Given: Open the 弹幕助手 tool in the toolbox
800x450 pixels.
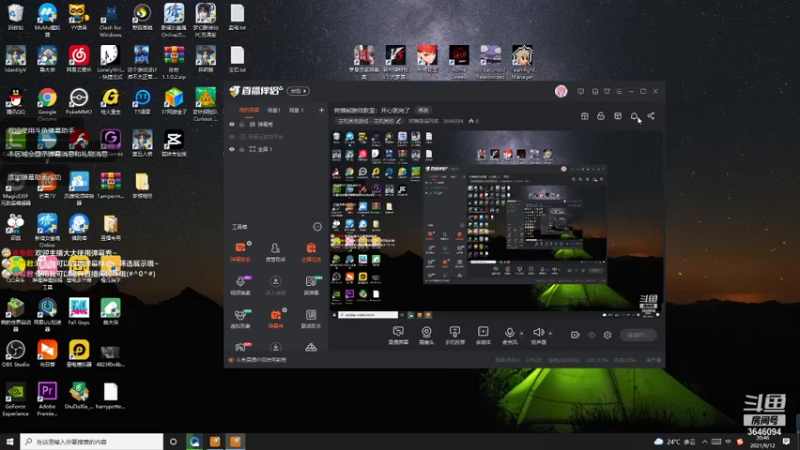Looking at the screenshot, I should (240, 252).
